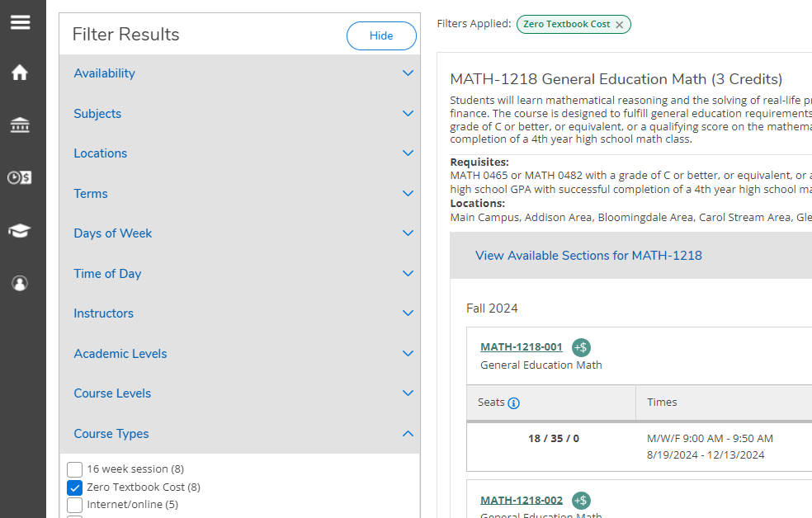Remove the Zero Textbook Cost filter chip
This screenshot has width=812, height=518.
619,25
